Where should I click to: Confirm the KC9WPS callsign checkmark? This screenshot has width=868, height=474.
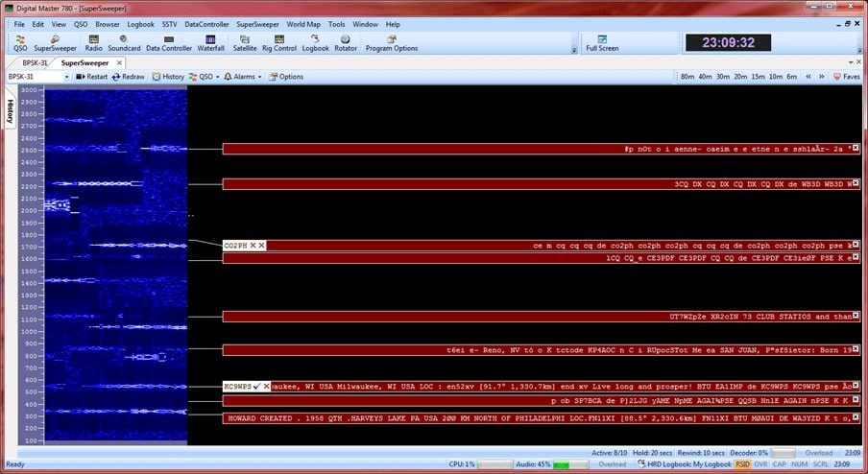point(256,387)
